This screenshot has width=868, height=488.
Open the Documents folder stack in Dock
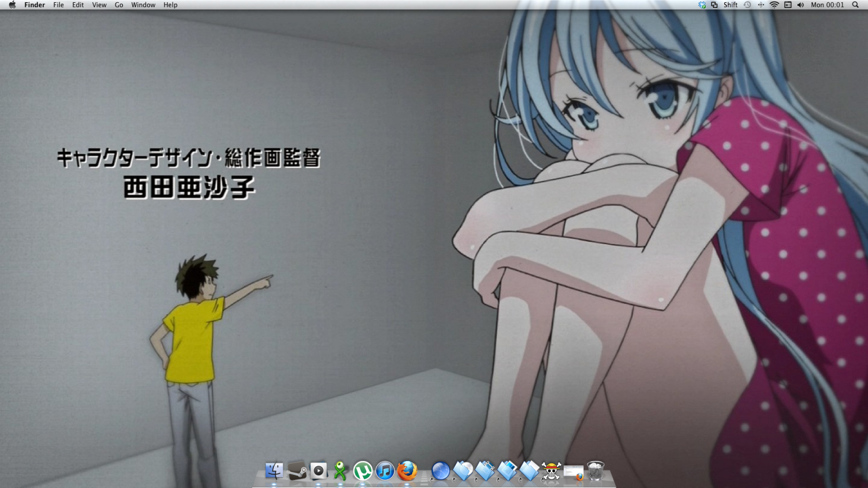(529, 471)
